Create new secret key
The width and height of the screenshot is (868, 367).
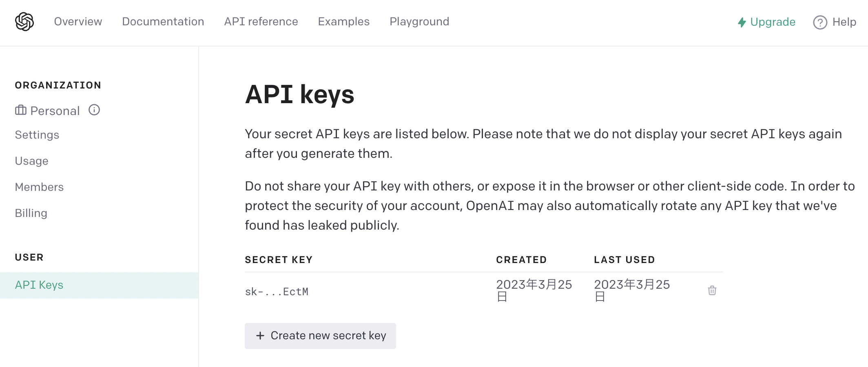(320, 336)
